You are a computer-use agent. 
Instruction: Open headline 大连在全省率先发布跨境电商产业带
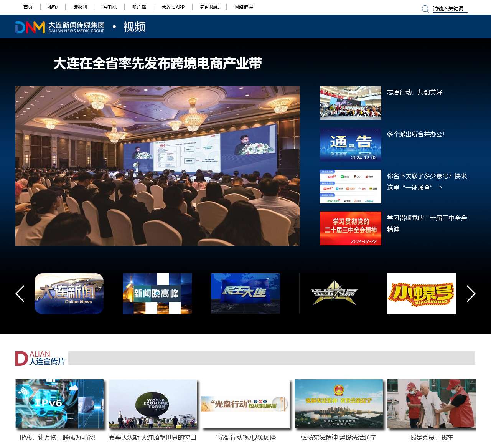click(158, 63)
